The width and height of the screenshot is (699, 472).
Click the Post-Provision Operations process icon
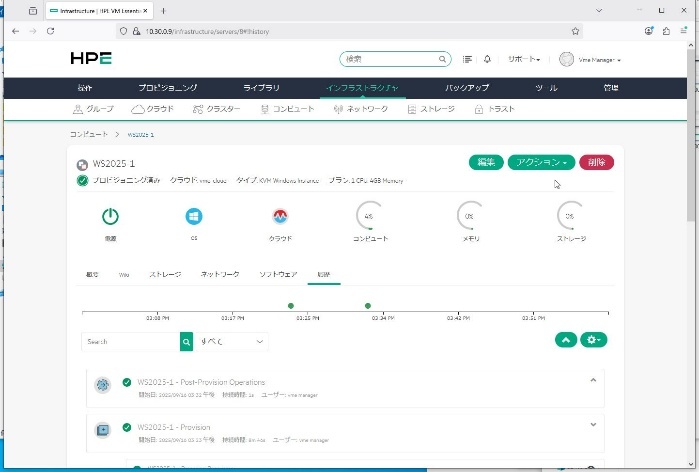[102, 385]
